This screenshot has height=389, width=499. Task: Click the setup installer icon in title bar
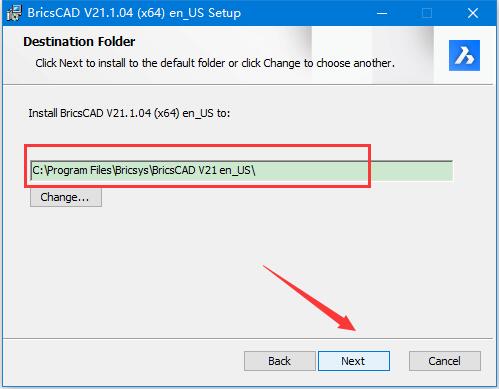14,13
